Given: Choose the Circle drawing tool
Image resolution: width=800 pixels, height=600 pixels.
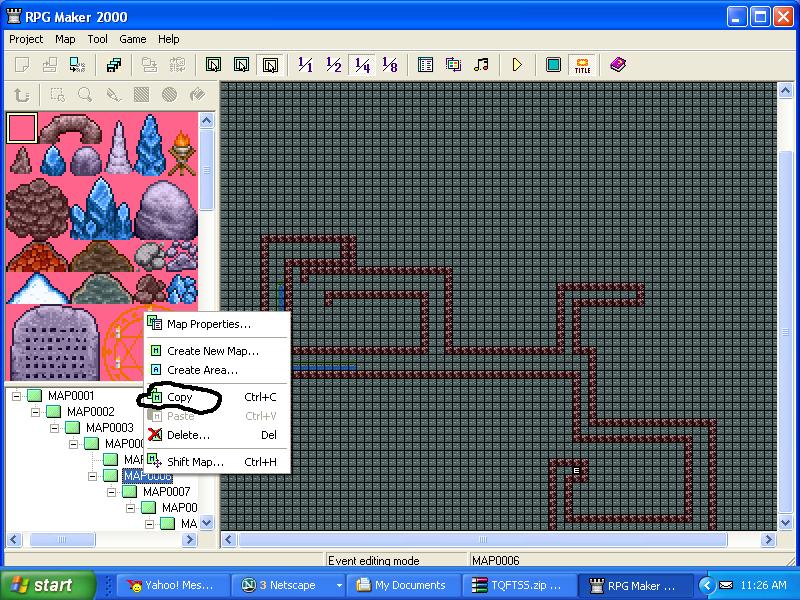Looking at the screenshot, I should pos(169,95).
